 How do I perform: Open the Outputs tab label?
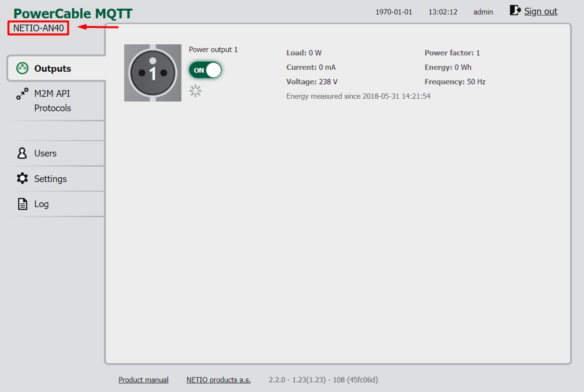tap(52, 69)
